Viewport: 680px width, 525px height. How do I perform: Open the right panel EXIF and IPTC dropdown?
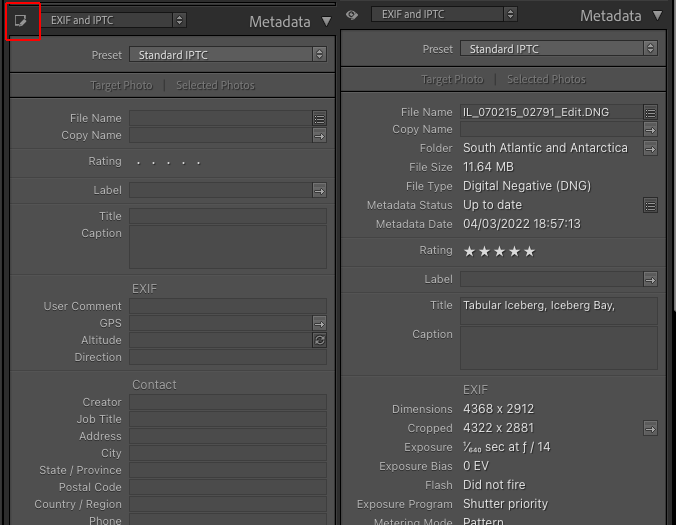pos(445,15)
